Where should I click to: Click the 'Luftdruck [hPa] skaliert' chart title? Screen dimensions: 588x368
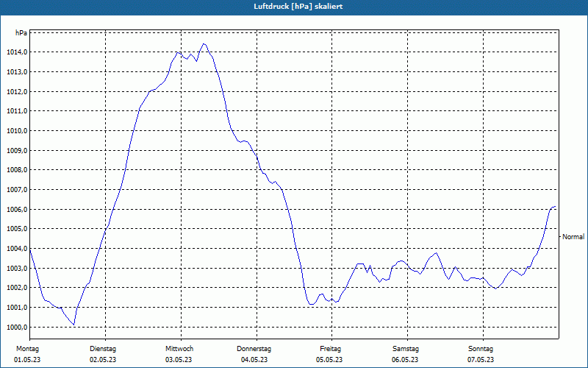tap(298, 7)
